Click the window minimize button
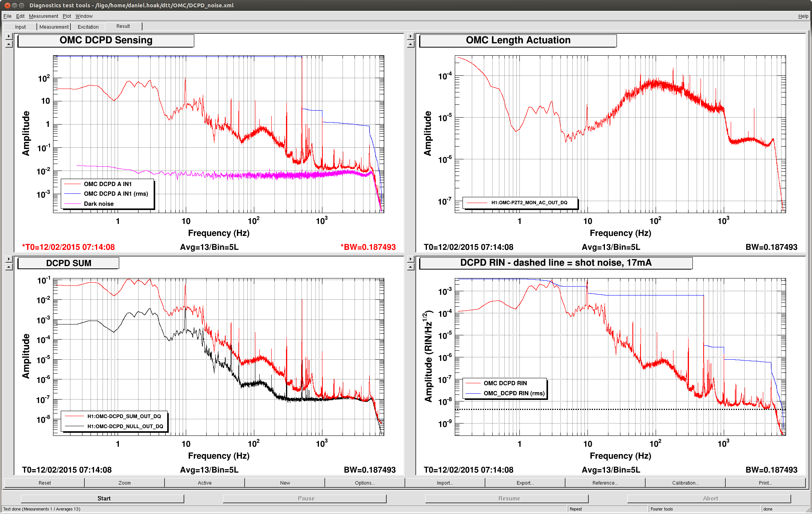 (14, 5)
